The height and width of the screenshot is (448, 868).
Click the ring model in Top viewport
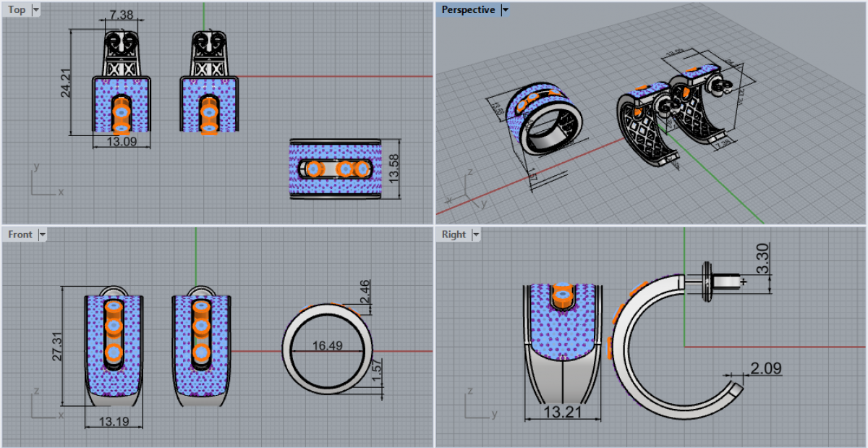tap(334, 168)
